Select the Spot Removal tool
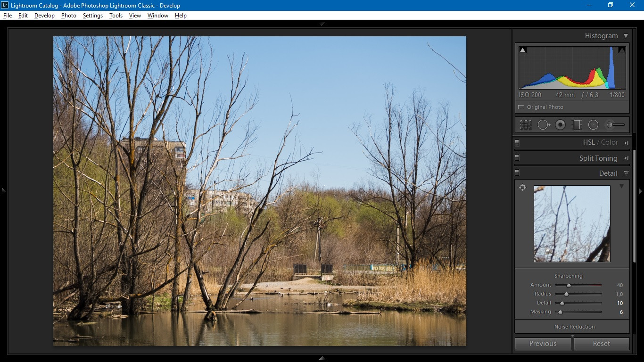The height and width of the screenshot is (362, 644). coord(544,124)
